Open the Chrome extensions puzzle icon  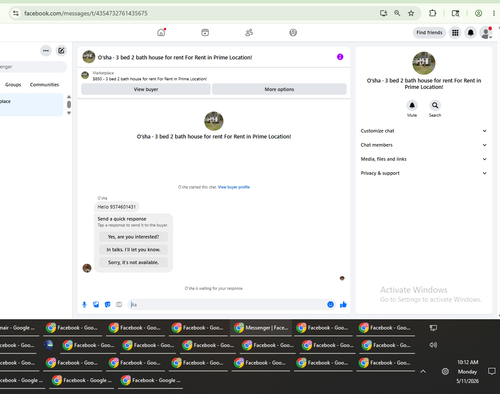pos(432,13)
